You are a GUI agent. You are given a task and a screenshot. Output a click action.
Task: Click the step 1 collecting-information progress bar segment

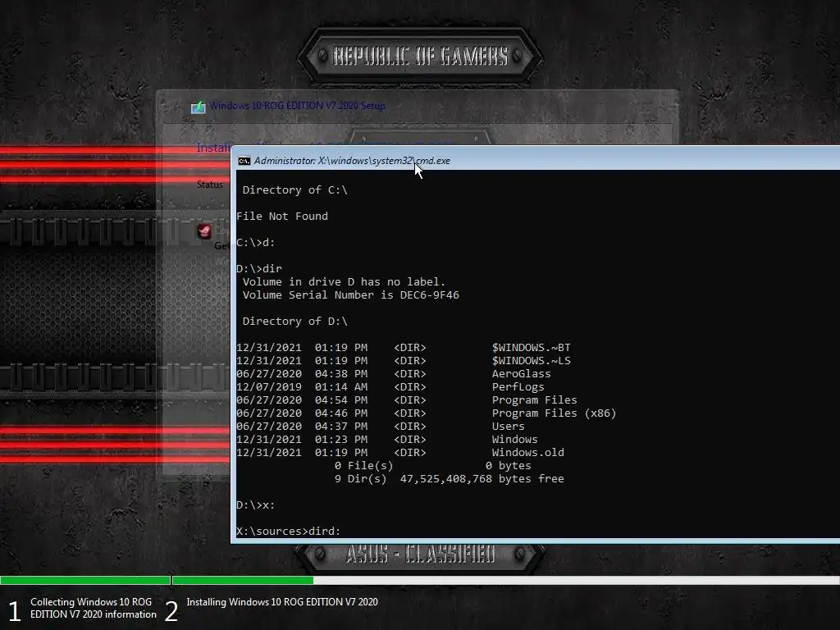point(85,580)
